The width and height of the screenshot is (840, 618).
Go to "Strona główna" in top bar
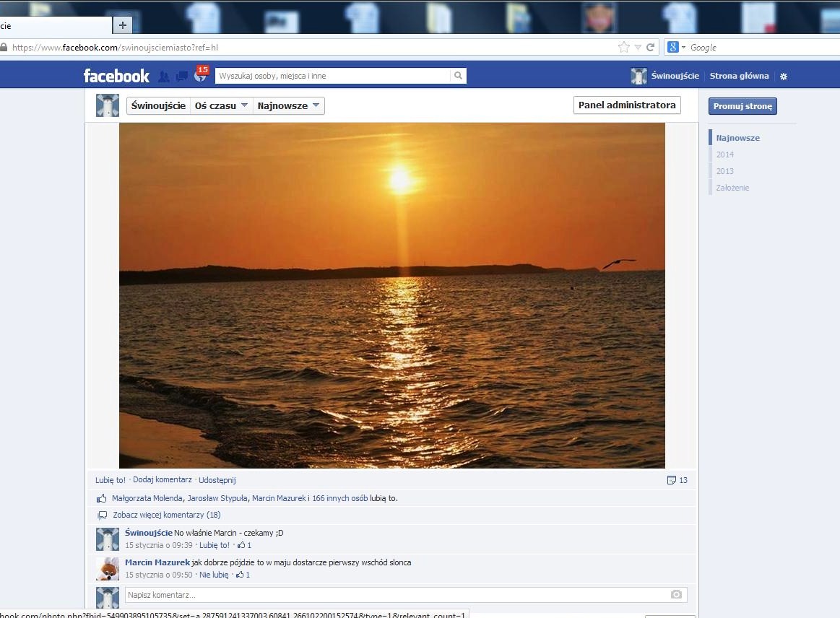point(739,77)
